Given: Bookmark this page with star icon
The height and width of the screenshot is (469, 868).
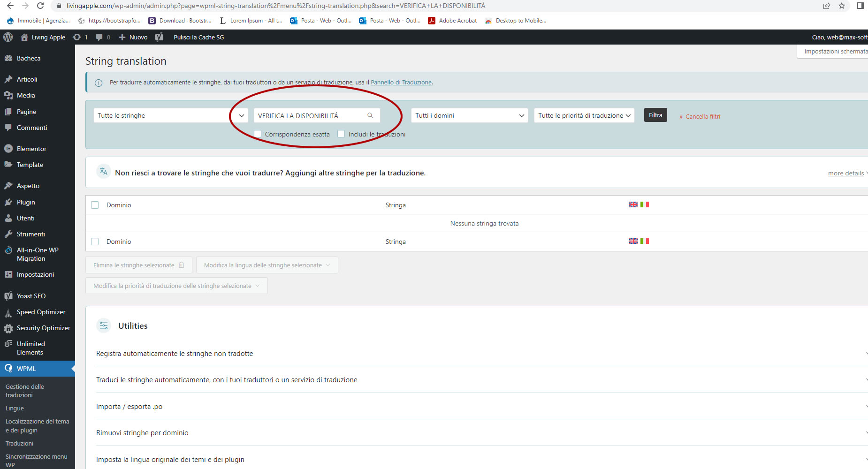Looking at the screenshot, I should click(x=842, y=6).
